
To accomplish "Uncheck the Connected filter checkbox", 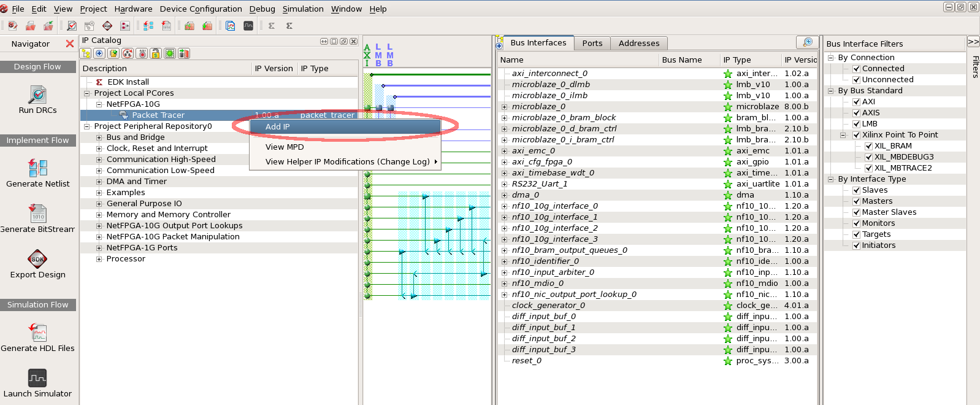I will click(x=856, y=69).
